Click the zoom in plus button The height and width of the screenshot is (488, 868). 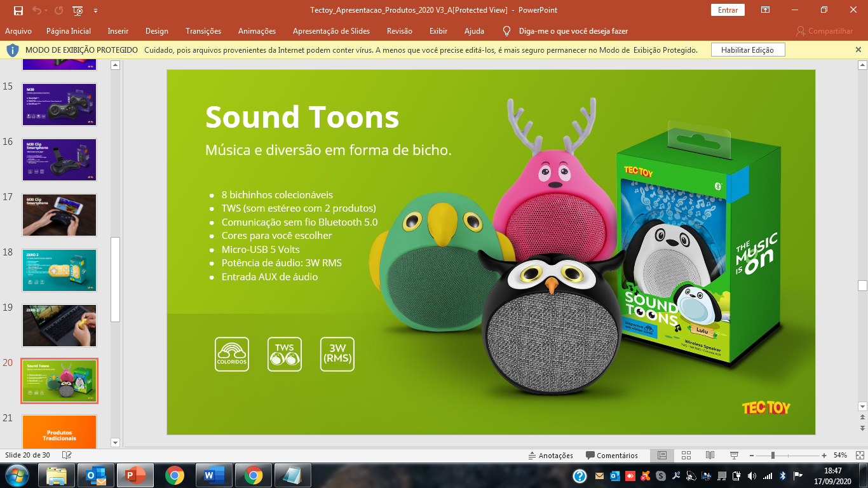(x=824, y=456)
